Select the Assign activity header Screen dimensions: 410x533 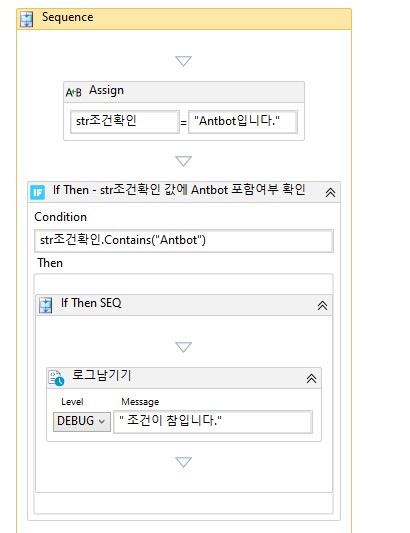coord(184,92)
